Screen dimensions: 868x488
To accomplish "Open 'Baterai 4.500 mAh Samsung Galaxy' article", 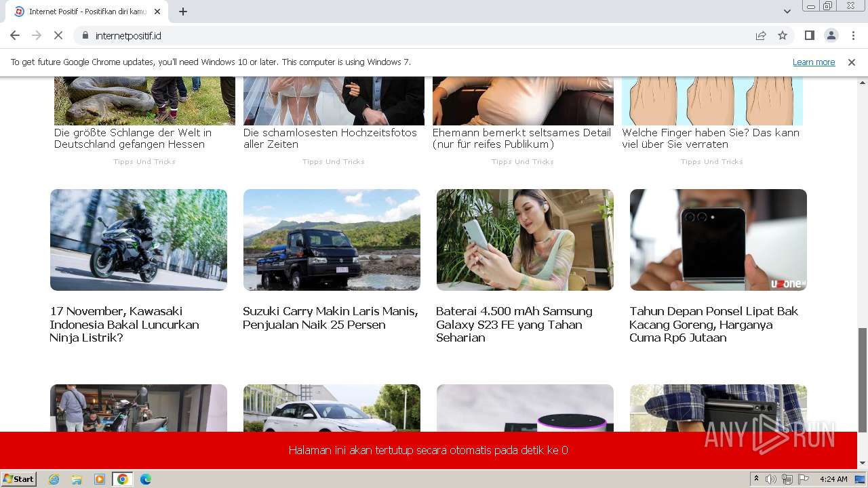I will pos(514,324).
